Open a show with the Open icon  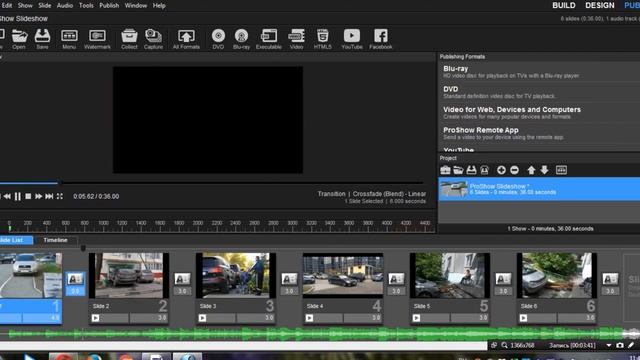tap(19, 39)
